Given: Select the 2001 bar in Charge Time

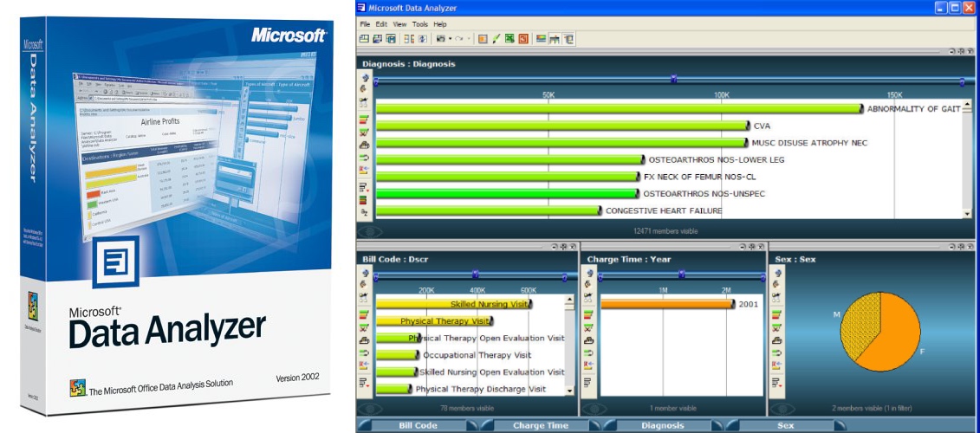Looking at the screenshot, I should pyautogui.click(x=667, y=304).
